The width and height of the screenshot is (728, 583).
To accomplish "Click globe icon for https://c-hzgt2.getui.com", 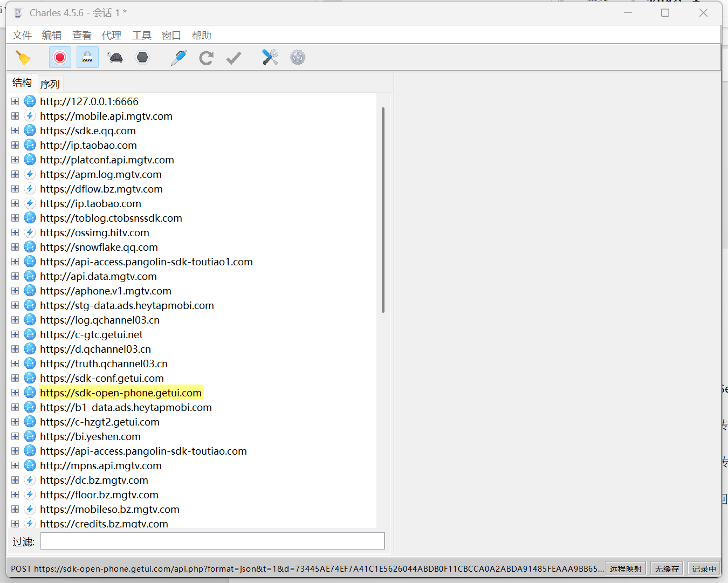I will tap(30, 422).
